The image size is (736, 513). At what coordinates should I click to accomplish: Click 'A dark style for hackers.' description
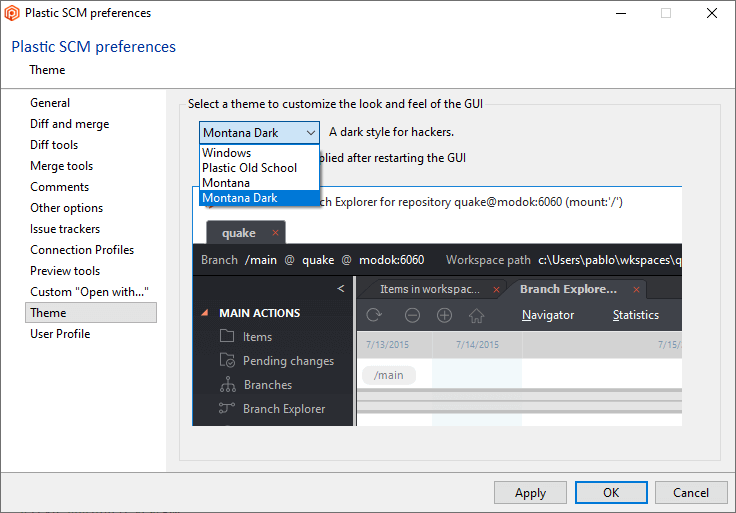[391, 132]
